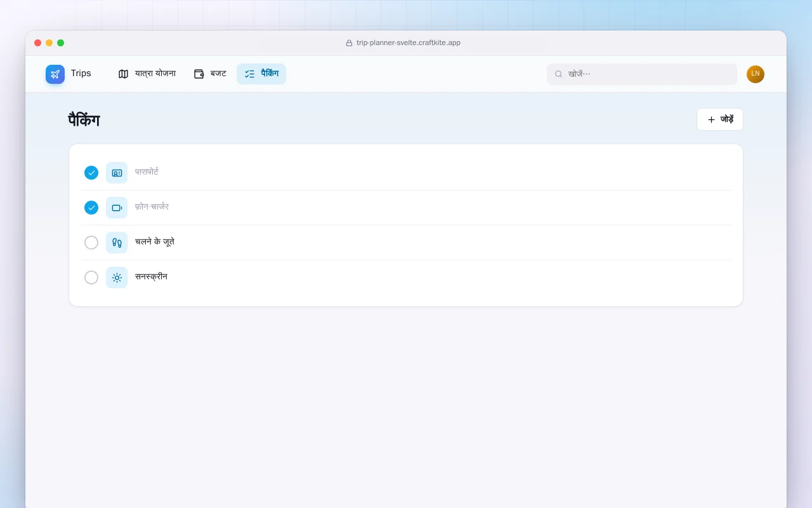Uncheck the फ़ोन चार्जर item
Image resolution: width=812 pixels, height=508 pixels.
tap(91, 208)
